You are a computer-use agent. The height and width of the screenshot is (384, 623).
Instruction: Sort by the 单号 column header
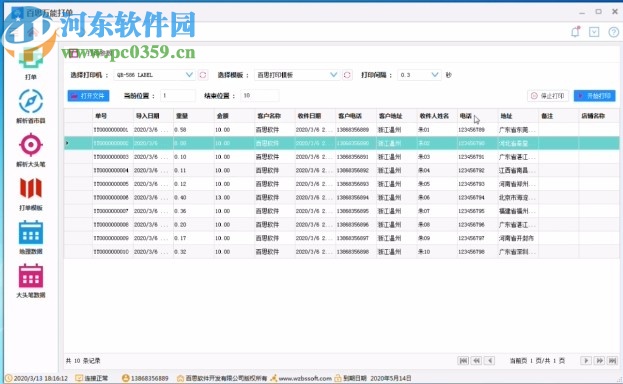pyautogui.click(x=113, y=116)
